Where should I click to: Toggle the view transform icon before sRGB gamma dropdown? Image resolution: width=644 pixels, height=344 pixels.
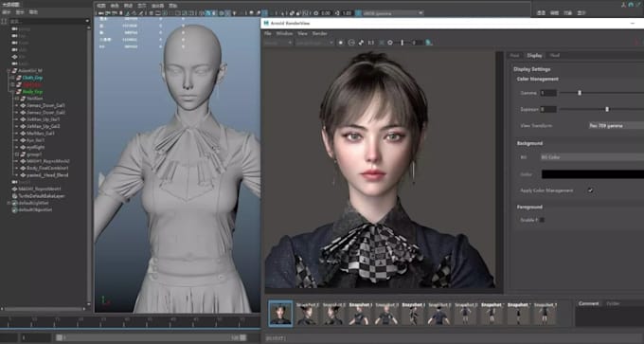click(x=358, y=13)
